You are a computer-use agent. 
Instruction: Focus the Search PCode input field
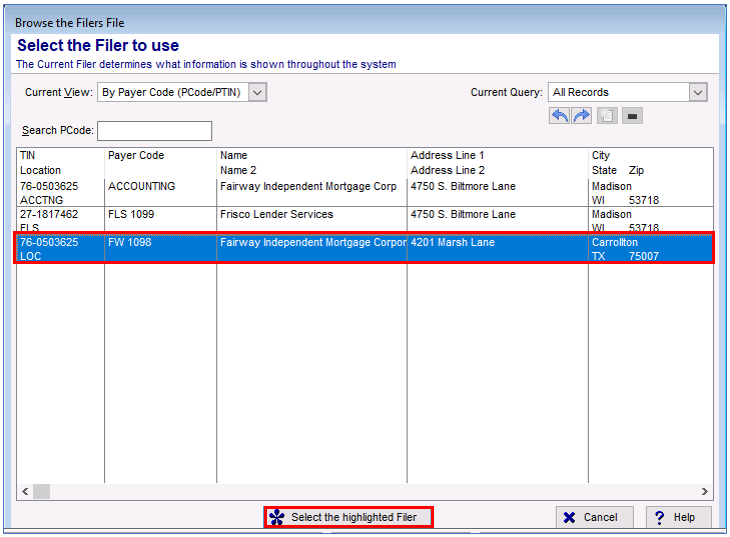155,131
